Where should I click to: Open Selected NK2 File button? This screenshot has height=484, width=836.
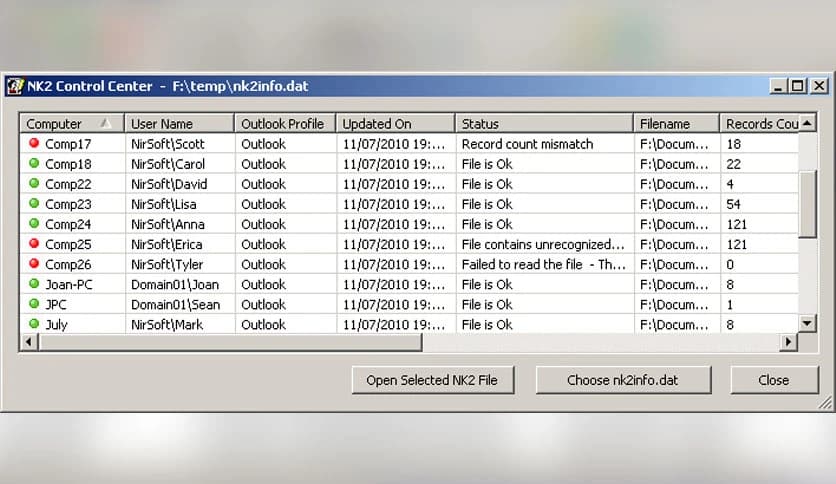point(432,380)
